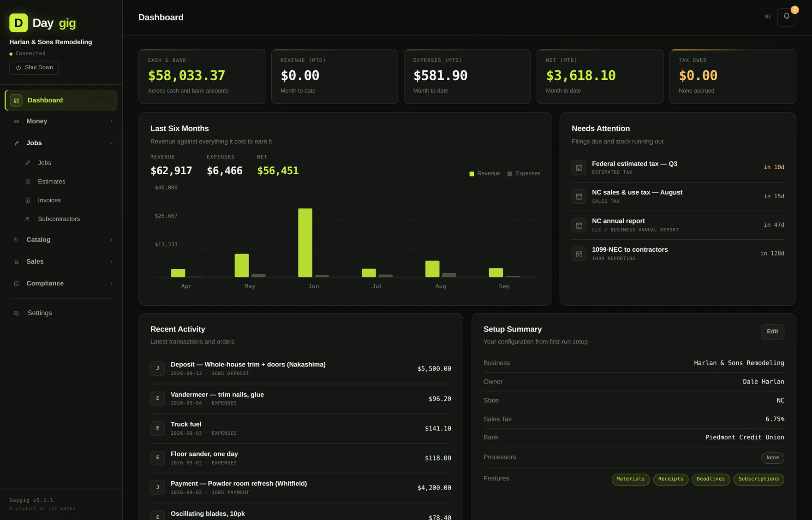Click the Deadlines feature tag

[x=711, y=479]
